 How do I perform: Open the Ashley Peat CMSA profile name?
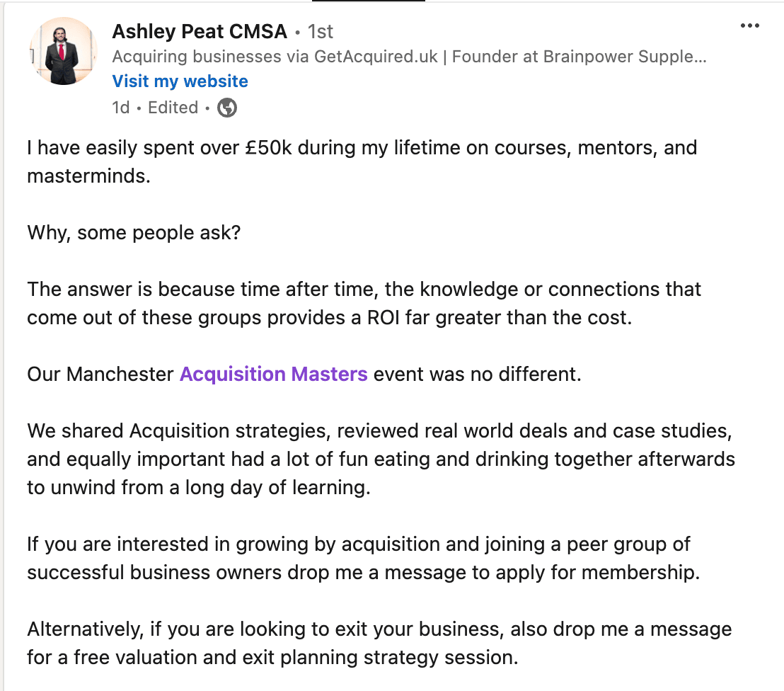(200, 31)
